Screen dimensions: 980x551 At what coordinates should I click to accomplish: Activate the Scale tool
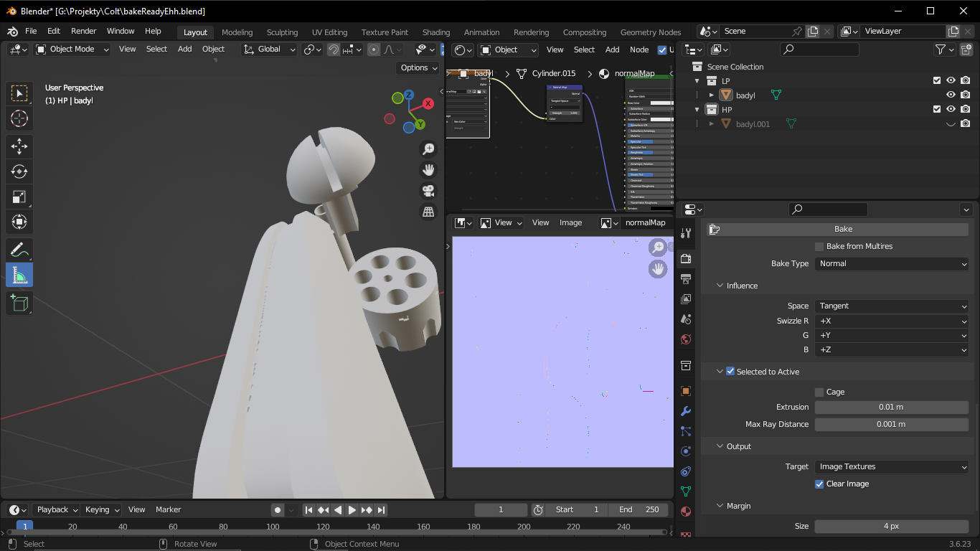pyautogui.click(x=19, y=197)
